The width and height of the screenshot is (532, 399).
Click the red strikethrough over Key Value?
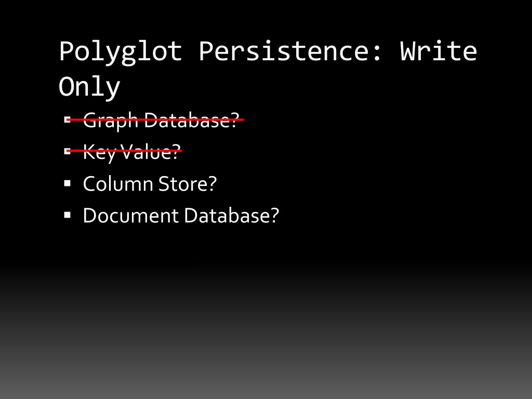[124, 150]
